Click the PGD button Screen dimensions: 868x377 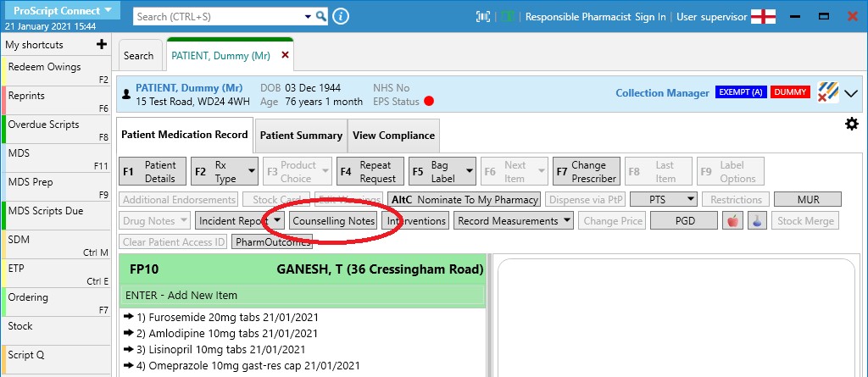coord(684,221)
